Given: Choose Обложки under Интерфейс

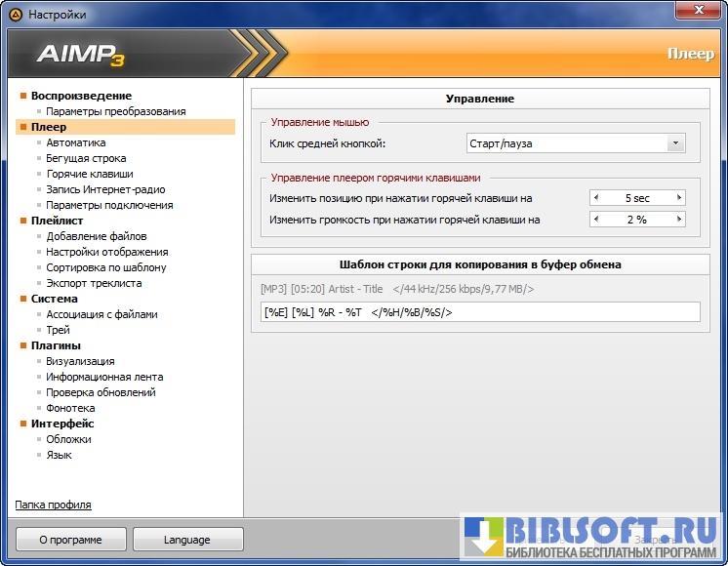Looking at the screenshot, I should coord(68,439).
